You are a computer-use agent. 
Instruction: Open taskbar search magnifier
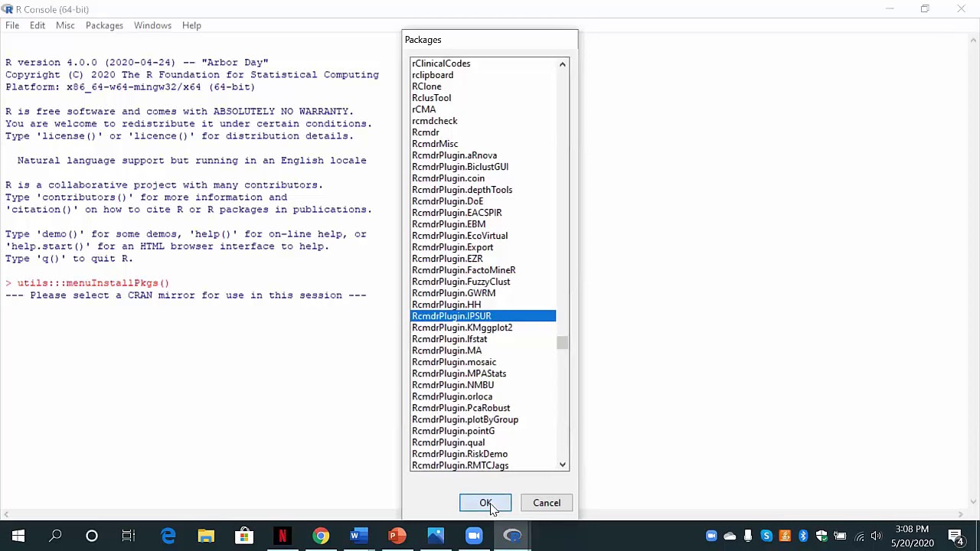pyautogui.click(x=55, y=536)
